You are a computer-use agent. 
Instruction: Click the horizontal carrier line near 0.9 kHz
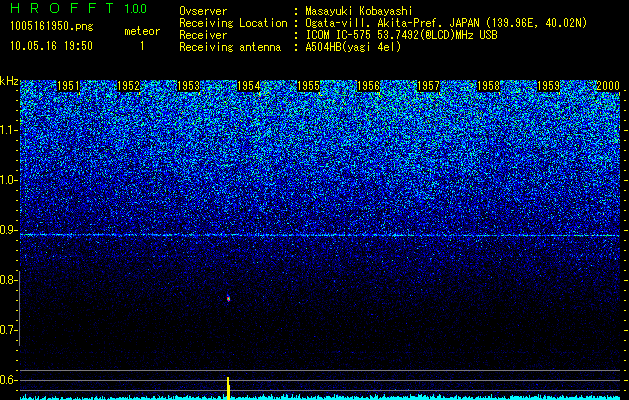[320, 235]
